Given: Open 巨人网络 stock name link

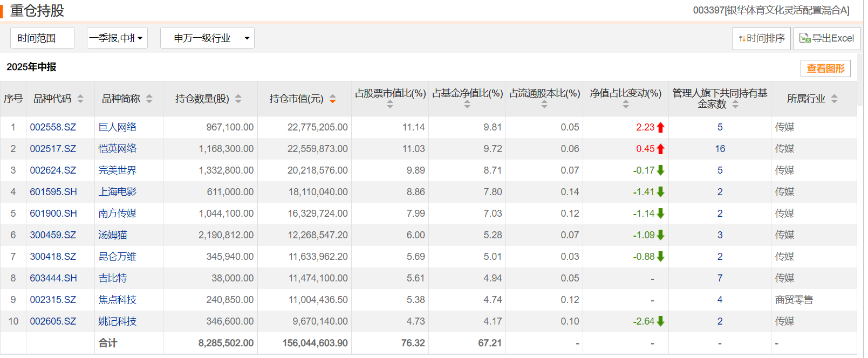Looking at the screenshot, I should point(118,127).
